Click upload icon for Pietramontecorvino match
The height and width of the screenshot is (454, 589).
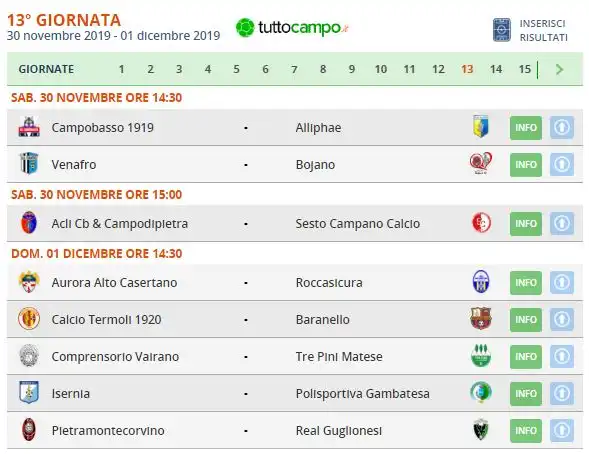click(562, 430)
